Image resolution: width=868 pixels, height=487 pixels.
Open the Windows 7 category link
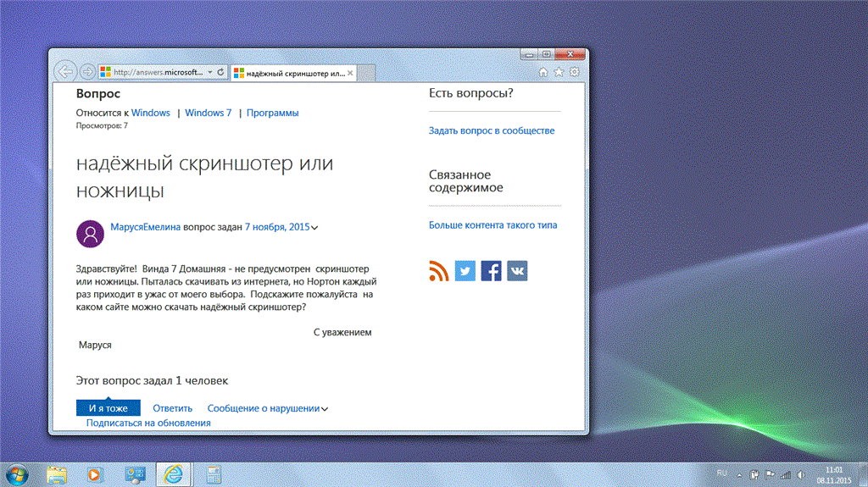point(209,113)
